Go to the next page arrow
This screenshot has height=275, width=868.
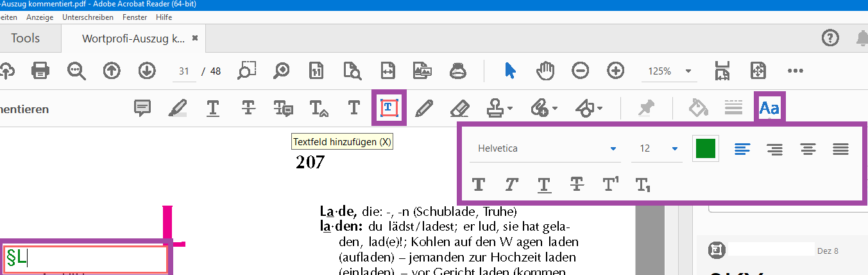[x=147, y=71]
